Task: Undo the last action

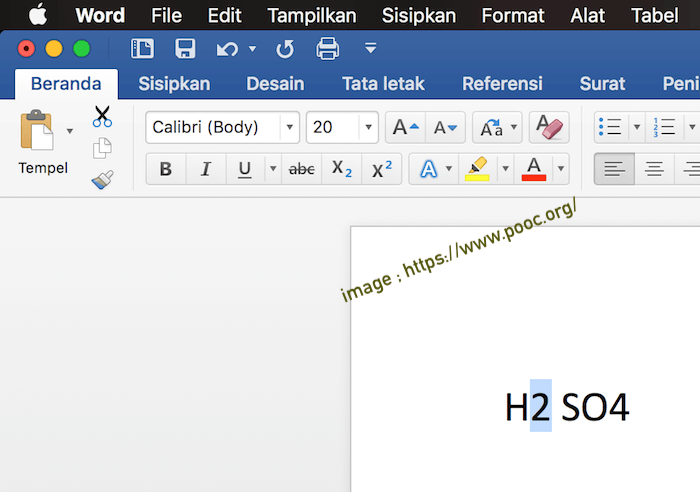Action: coord(228,49)
